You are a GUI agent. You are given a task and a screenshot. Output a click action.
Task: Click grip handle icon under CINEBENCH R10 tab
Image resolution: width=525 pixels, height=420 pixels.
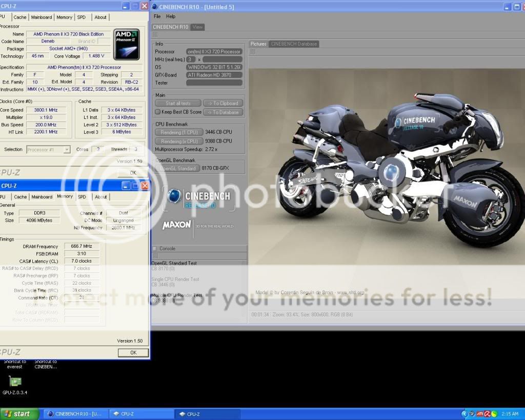click(x=155, y=34)
